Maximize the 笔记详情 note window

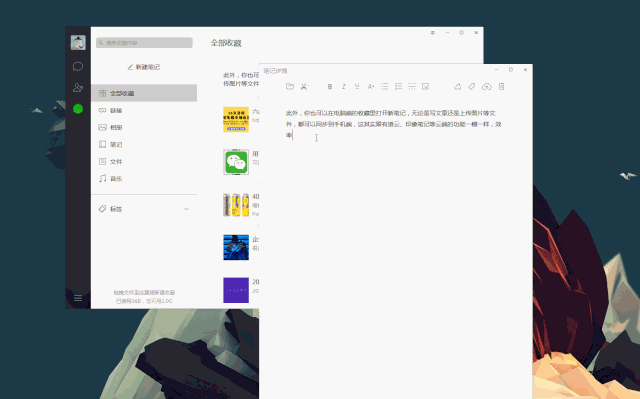[511, 70]
